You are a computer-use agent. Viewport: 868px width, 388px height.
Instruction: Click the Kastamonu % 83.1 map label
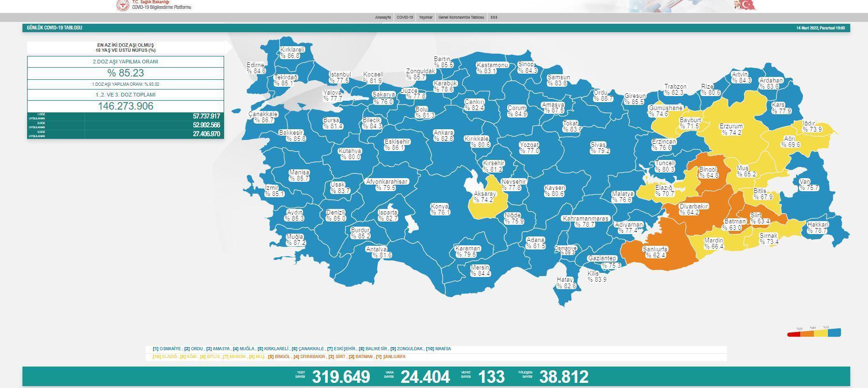492,68
